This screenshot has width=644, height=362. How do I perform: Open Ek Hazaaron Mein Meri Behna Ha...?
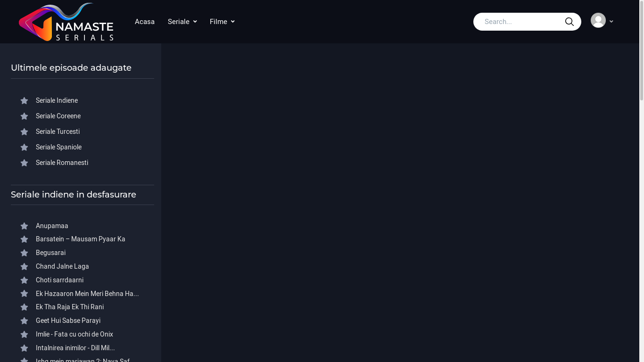click(87, 294)
